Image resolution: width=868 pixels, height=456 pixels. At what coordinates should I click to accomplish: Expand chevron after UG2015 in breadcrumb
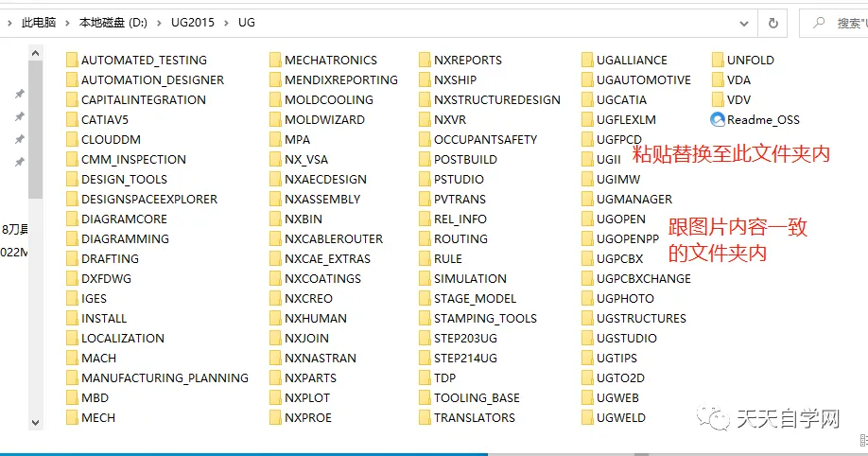click(x=226, y=23)
